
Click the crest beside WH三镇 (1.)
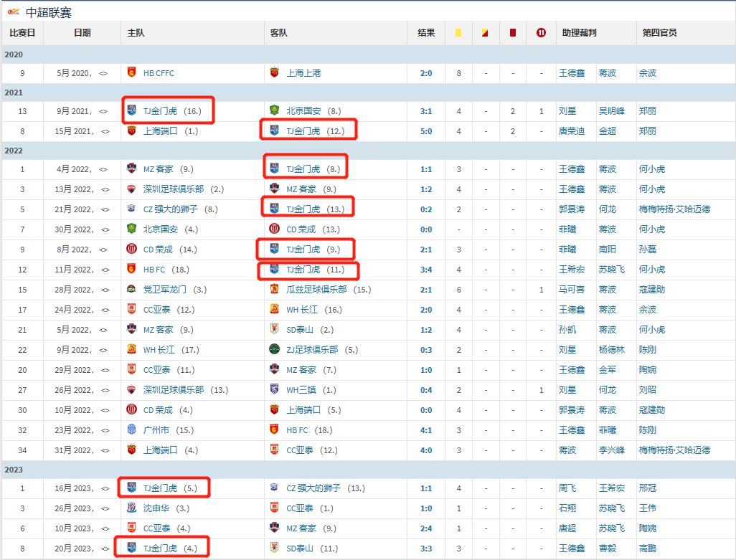click(x=275, y=390)
